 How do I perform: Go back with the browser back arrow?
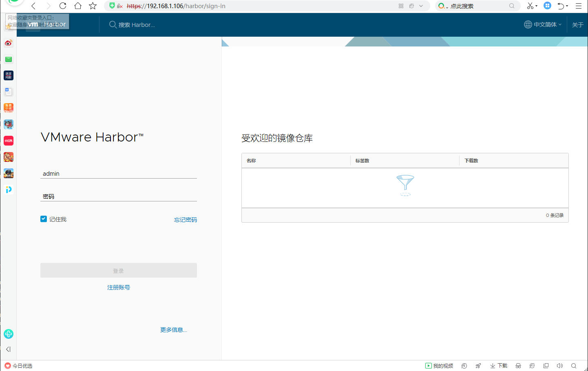click(x=33, y=6)
